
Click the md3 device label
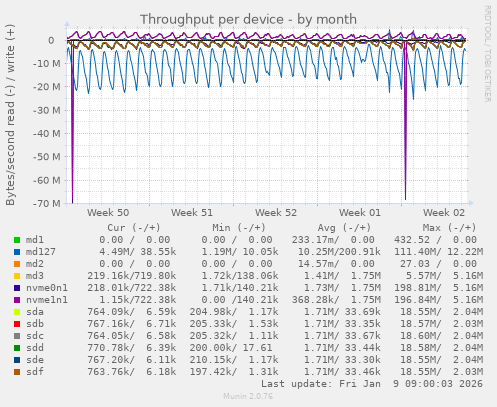click(x=35, y=276)
